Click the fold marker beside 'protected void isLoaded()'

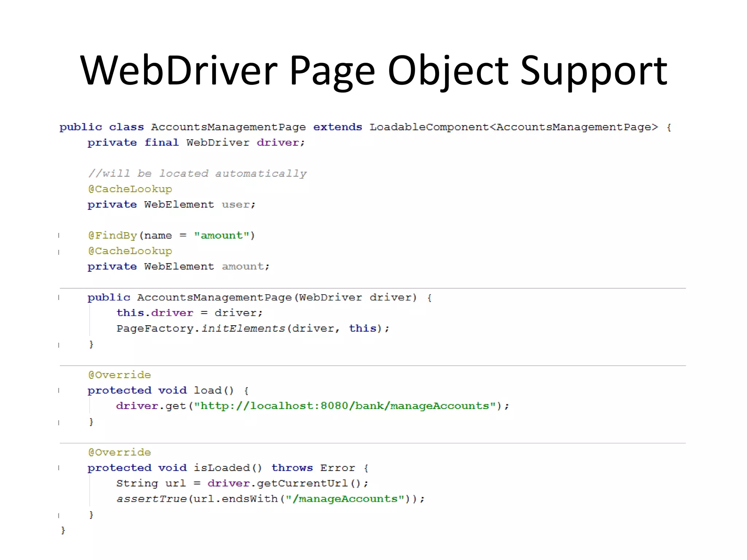tap(59, 468)
